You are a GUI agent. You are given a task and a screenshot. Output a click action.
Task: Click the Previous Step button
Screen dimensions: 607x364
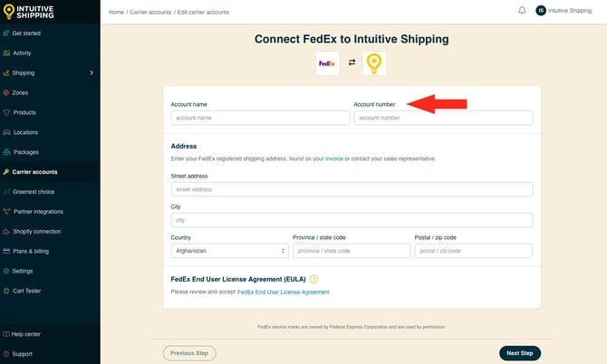[189, 353]
